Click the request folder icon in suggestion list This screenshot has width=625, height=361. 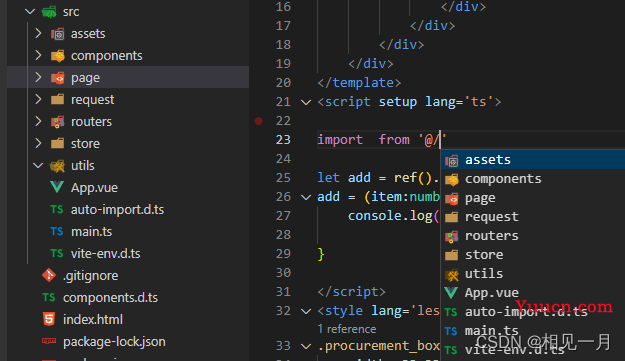[452, 217]
